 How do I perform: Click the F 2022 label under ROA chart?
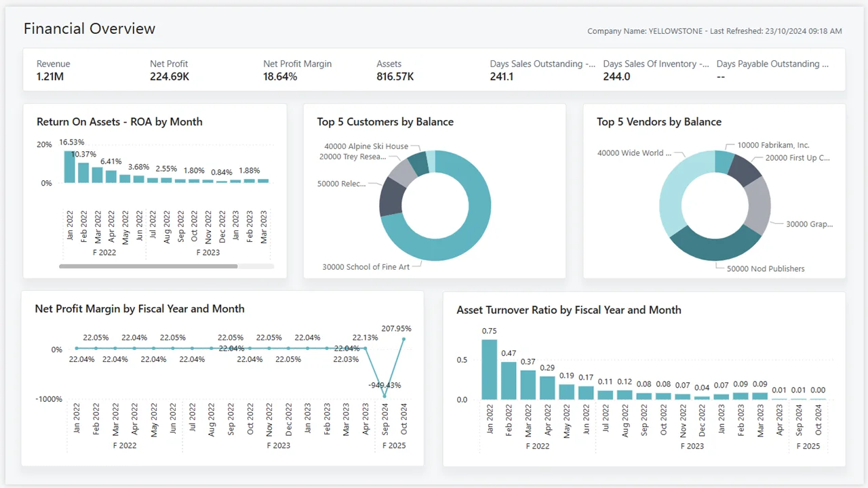click(x=104, y=253)
